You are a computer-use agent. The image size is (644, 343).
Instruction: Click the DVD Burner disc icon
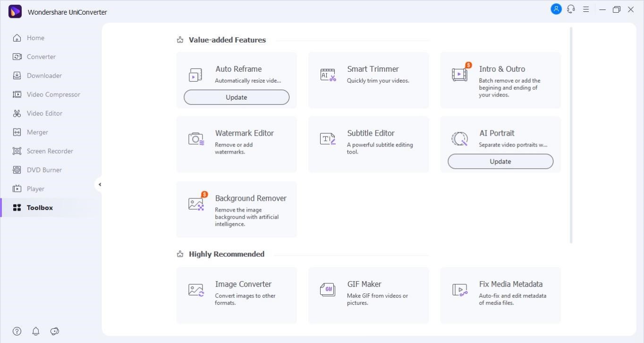(17, 170)
